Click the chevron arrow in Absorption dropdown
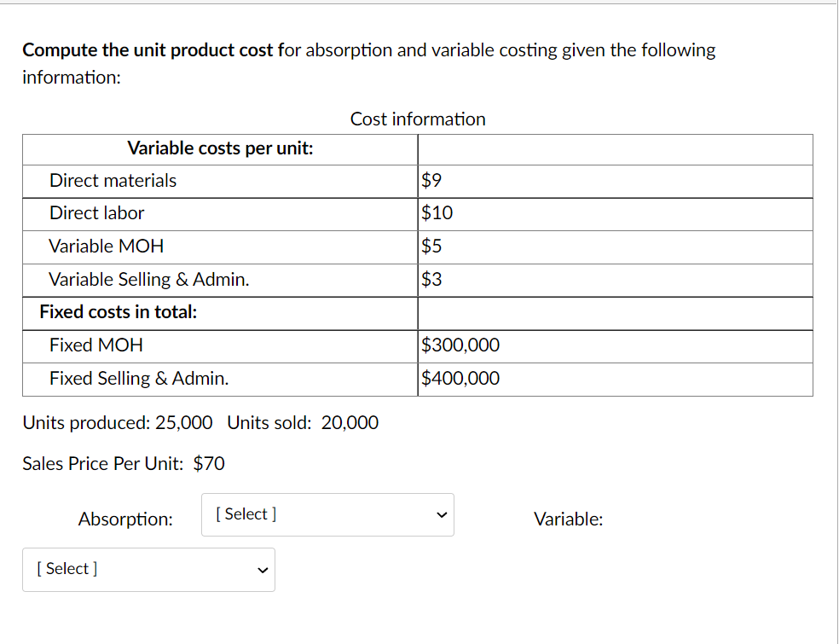This screenshot has width=839, height=644. pos(443,514)
